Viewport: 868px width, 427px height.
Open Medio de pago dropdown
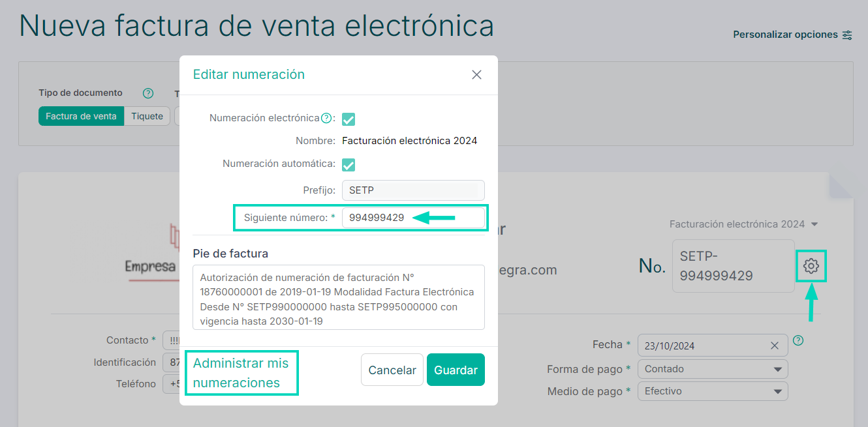click(x=713, y=391)
